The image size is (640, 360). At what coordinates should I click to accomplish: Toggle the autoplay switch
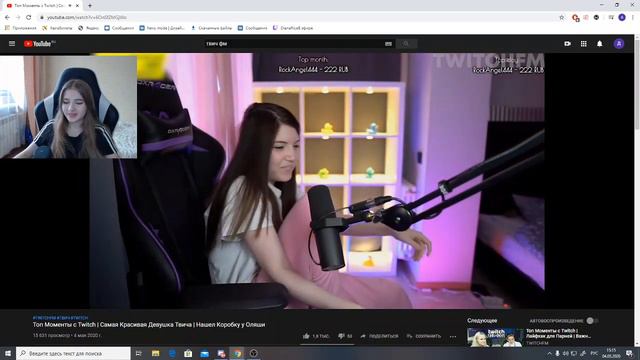(x=592, y=321)
